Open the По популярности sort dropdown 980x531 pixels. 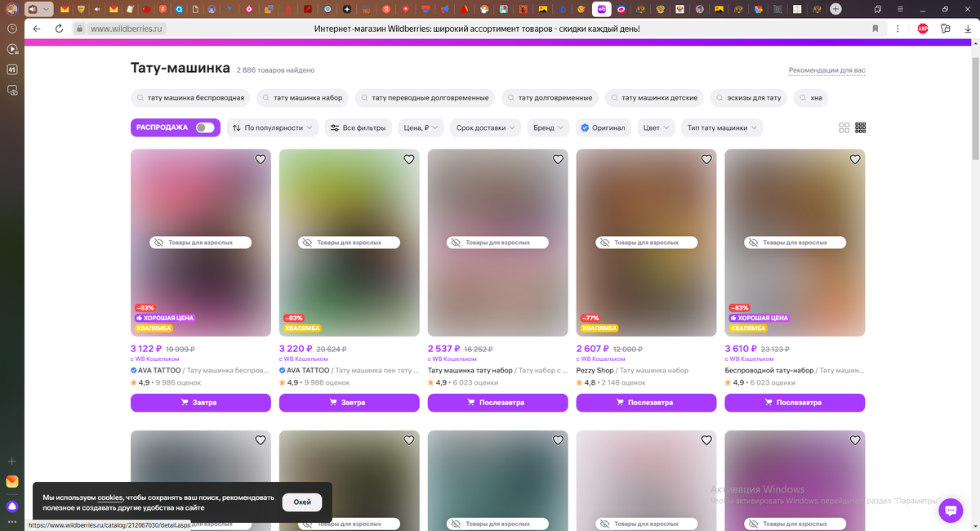273,127
